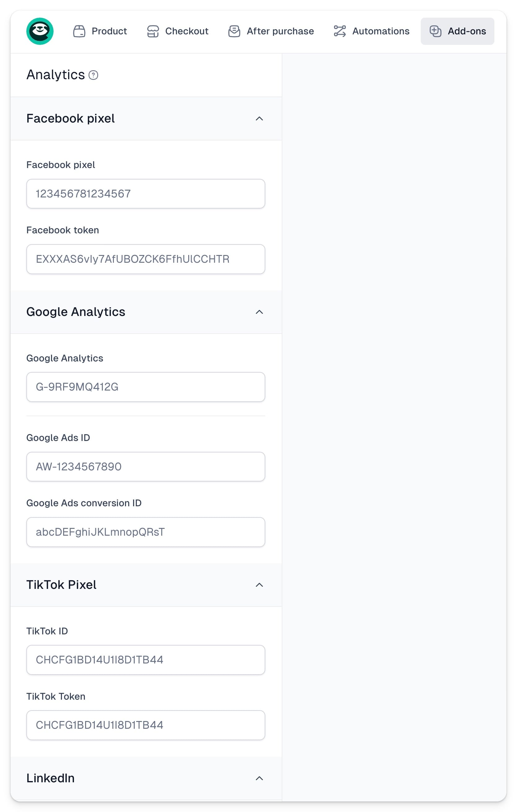
Task: Click the Add-ons plus icon
Action: 435,31
